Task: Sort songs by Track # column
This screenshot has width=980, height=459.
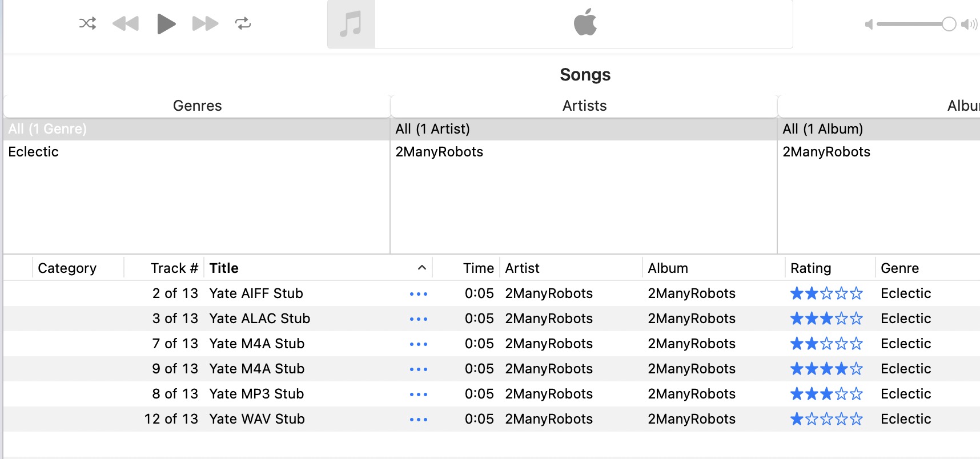Action: point(174,268)
